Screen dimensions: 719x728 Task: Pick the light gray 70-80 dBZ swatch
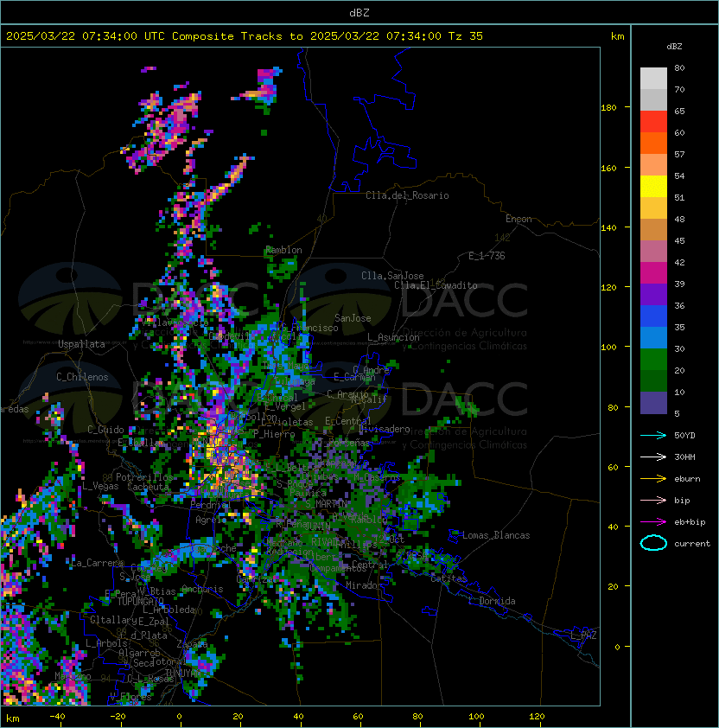tap(653, 78)
